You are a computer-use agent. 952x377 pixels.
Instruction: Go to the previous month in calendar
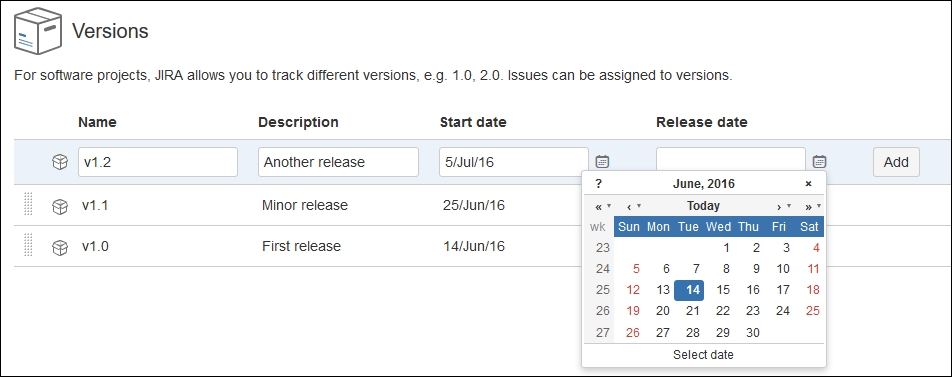633,206
